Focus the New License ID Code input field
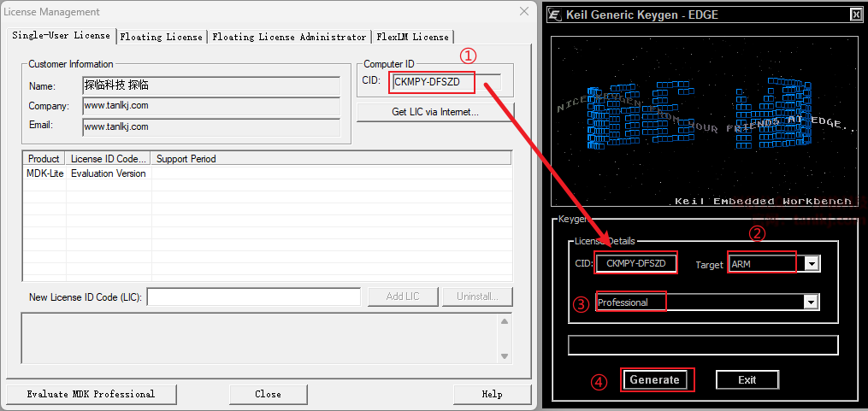The image size is (868, 411). point(253,297)
